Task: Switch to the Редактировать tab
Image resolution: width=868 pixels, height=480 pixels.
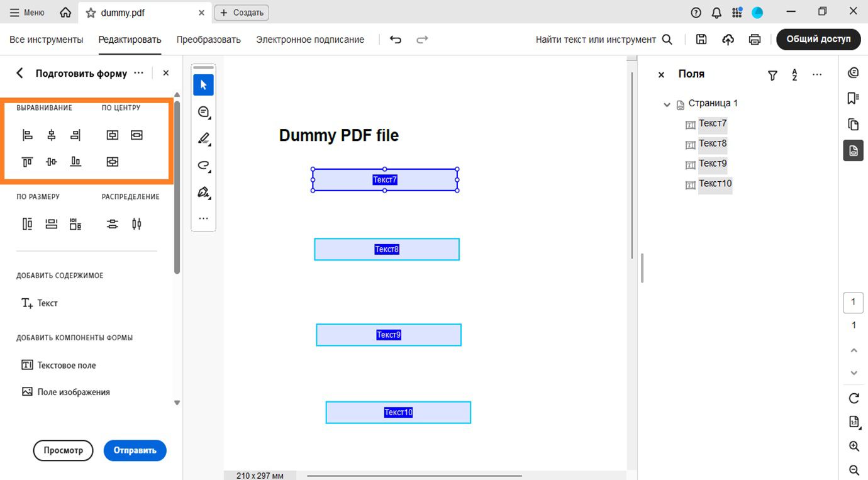Action: coord(130,40)
